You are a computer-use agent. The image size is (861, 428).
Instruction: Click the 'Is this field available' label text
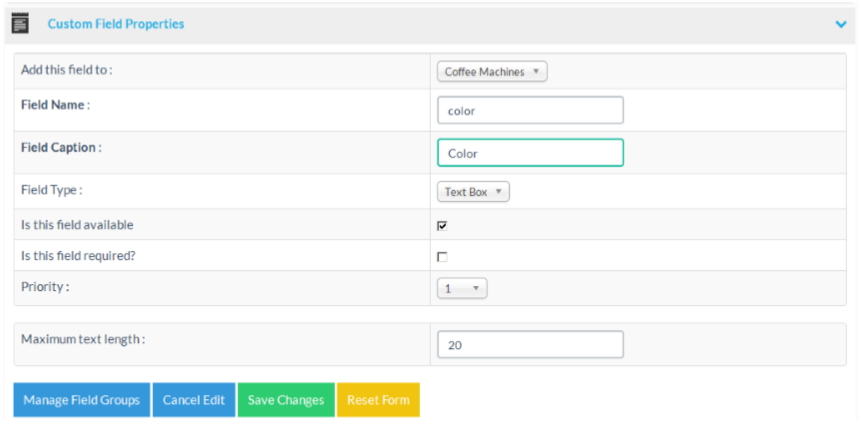77,225
